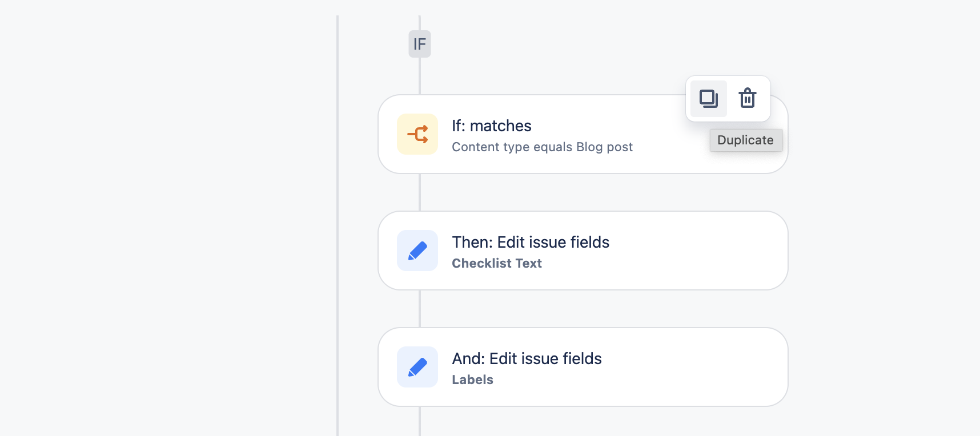This screenshot has height=436, width=980.
Task: Click connector line between If and Then
Action: pos(420,192)
